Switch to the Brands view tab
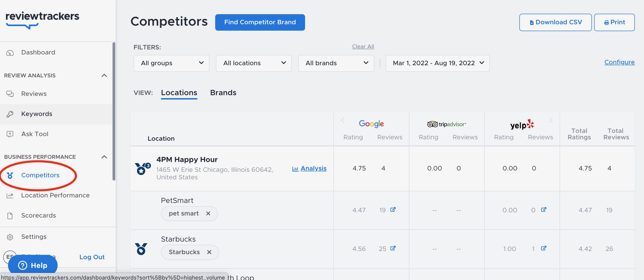 [x=223, y=93]
